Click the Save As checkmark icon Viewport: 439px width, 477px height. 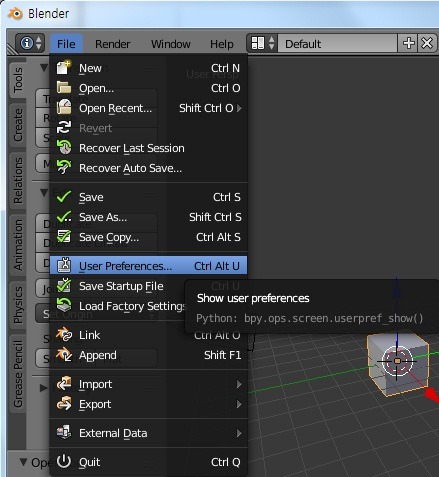[x=64, y=217]
